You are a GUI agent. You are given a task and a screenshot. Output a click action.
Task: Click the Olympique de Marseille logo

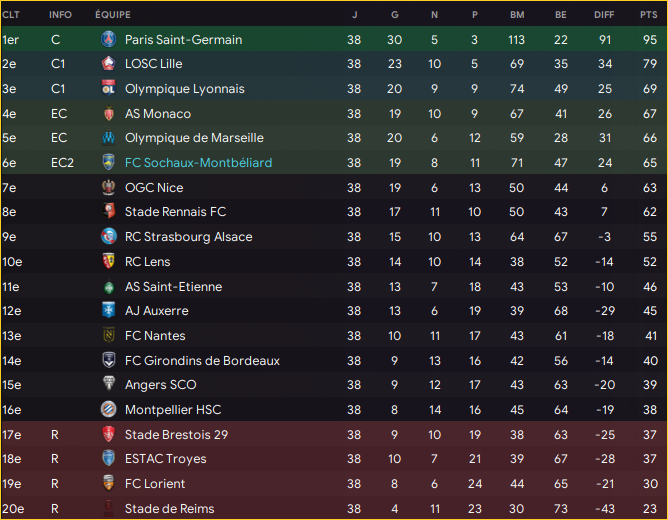(x=109, y=138)
